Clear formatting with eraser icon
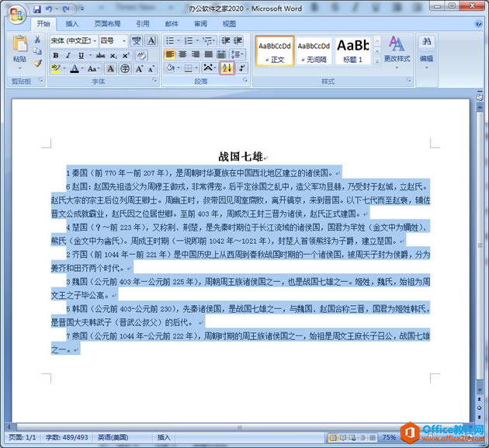 (x=141, y=56)
